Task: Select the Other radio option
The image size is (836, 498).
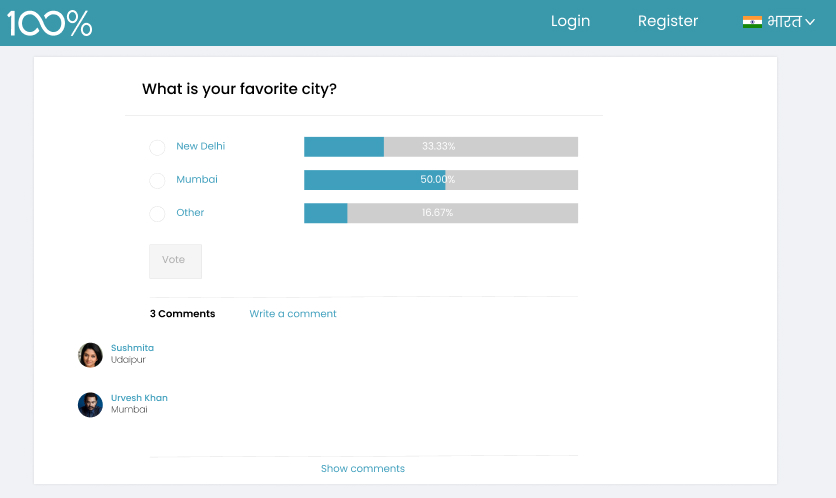Action: pyautogui.click(x=157, y=213)
